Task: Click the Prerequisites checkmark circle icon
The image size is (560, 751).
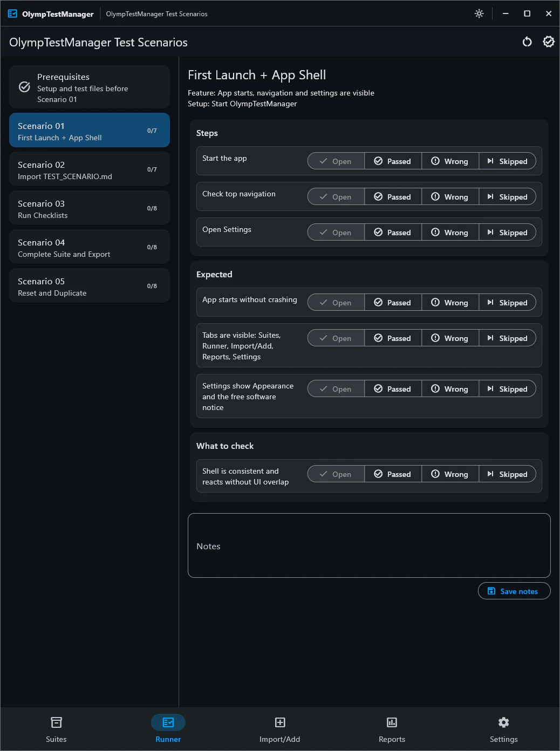Action: coord(24,87)
